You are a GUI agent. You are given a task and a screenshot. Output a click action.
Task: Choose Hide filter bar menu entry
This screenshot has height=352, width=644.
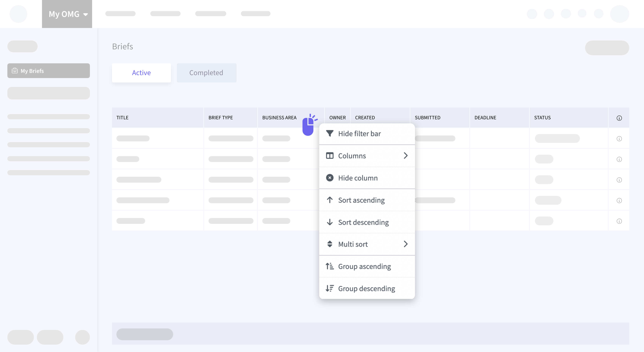(359, 134)
